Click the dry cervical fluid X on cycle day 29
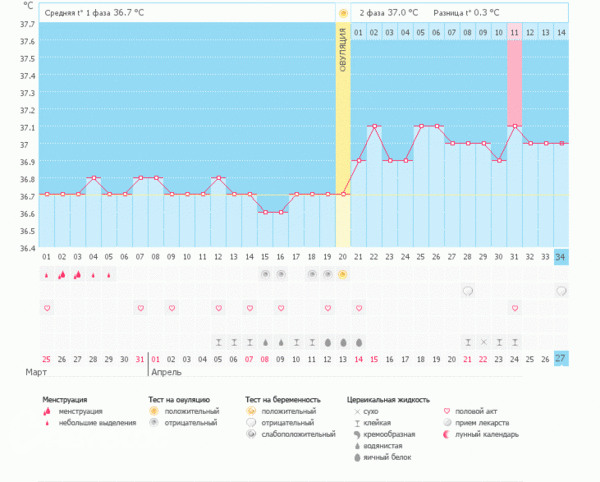Image resolution: width=600 pixels, height=482 pixels. click(x=483, y=341)
